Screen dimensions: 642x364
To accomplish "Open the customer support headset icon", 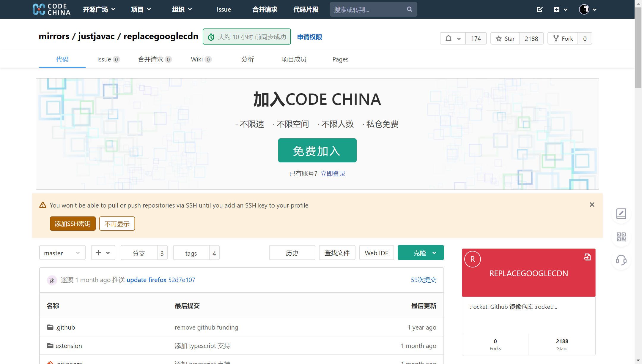I will (621, 260).
